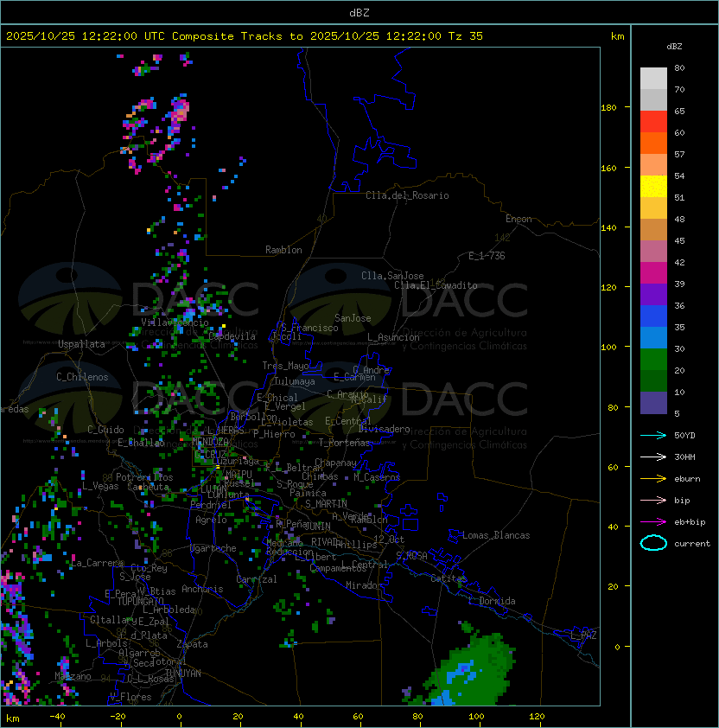
Task: Click the cyan 'current' ellipse icon
Action: tap(653, 543)
